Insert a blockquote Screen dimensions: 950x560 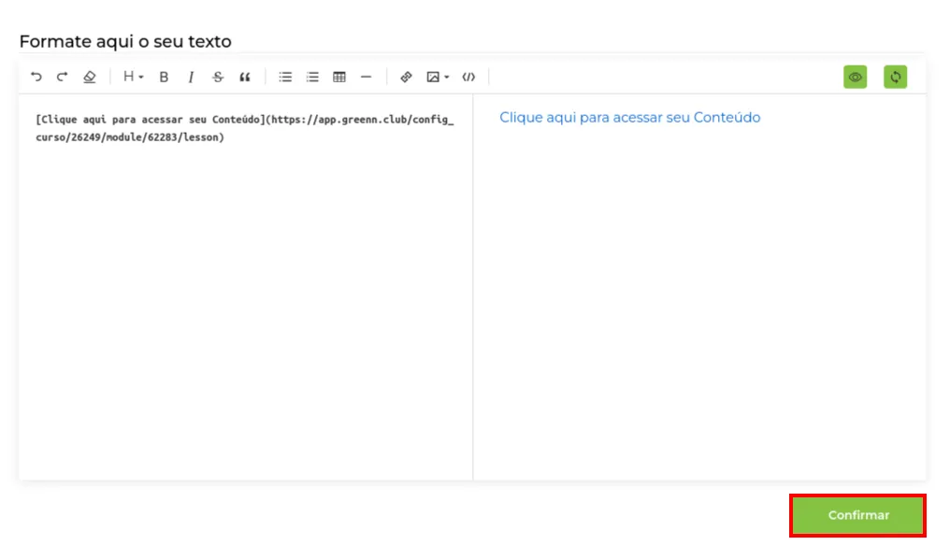pos(245,77)
